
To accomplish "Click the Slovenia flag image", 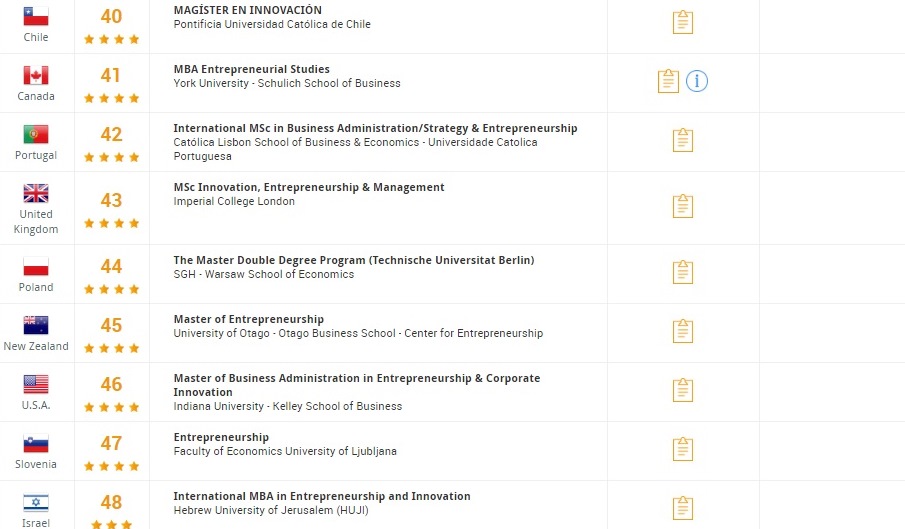I will click(36, 444).
